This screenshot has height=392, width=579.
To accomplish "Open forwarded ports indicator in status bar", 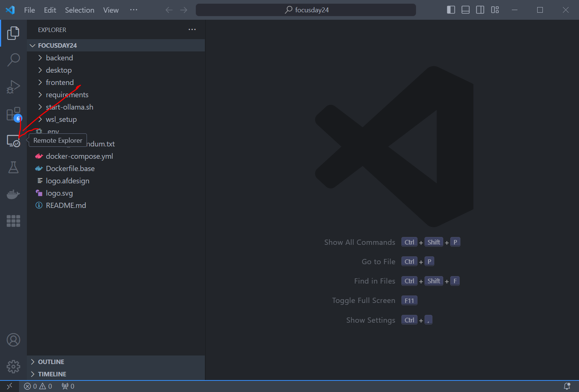I will point(68,386).
